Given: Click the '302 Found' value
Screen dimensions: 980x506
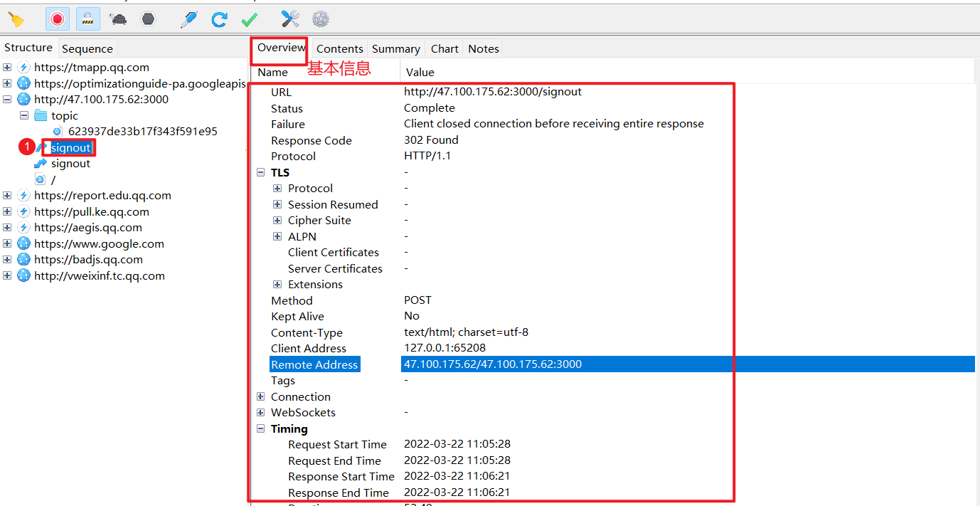Looking at the screenshot, I should (431, 140).
